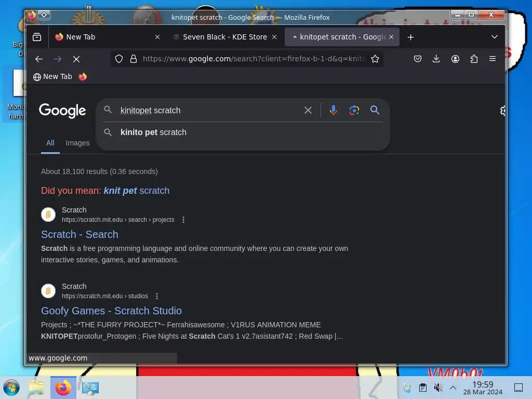
Task: Expand the list all tabs chevron
Action: coord(495,37)
